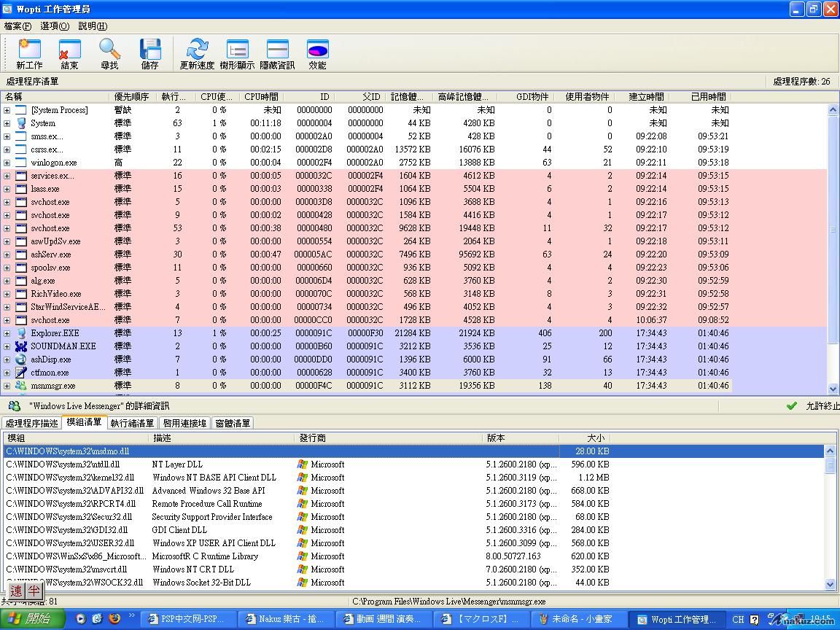
Task: Expand the [System Process] tree row
Action: coord(7,110)
